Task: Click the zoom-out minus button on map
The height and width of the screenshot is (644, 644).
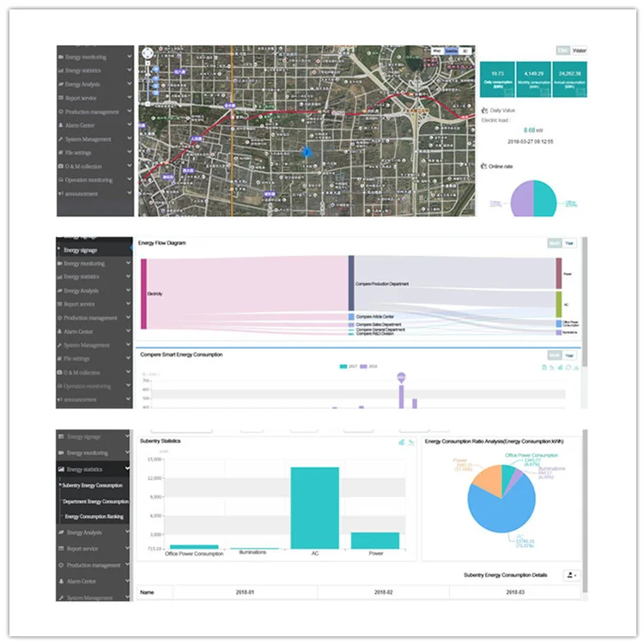Action: 148,104
